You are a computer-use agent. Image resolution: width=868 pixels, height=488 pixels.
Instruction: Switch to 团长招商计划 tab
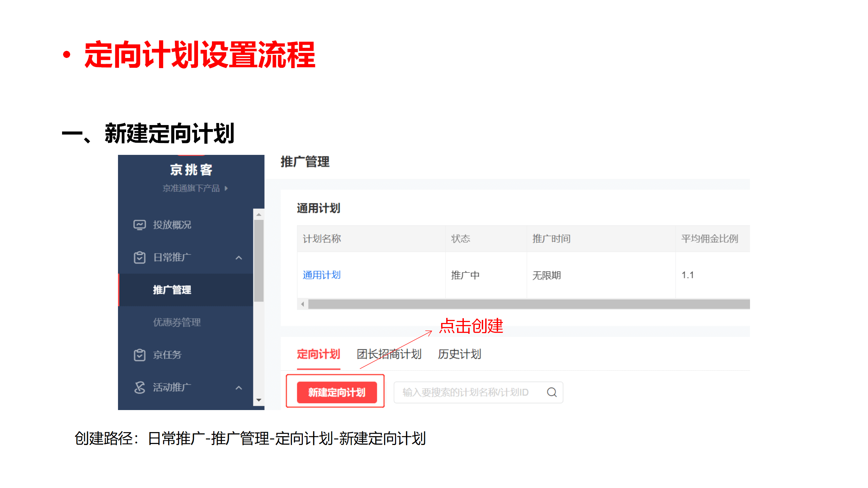(389, 354)
